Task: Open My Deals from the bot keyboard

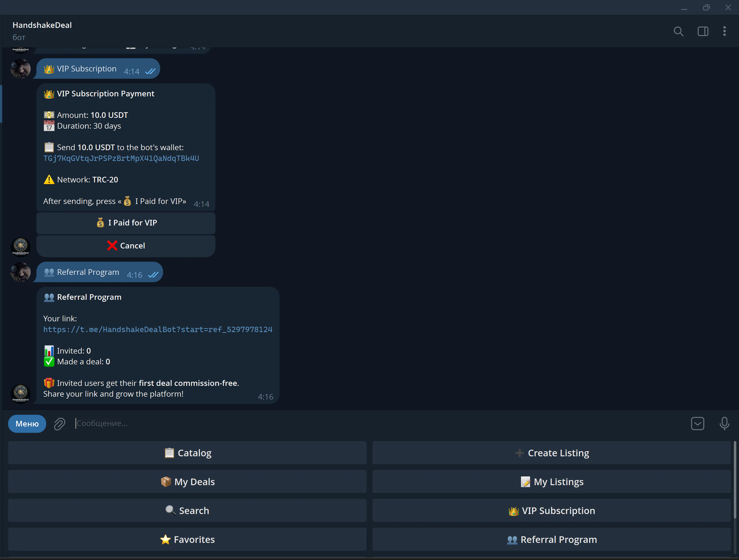Action: tap(187, 482)
